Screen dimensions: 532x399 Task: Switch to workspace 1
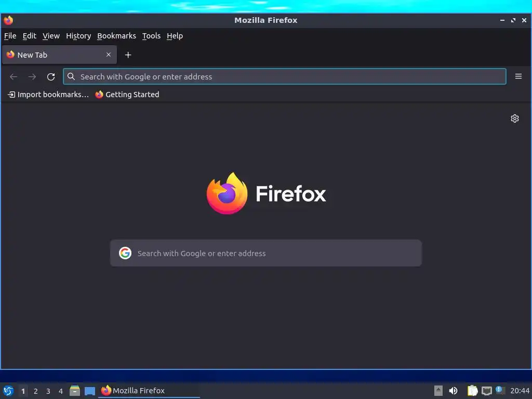[x=23, y=391]
